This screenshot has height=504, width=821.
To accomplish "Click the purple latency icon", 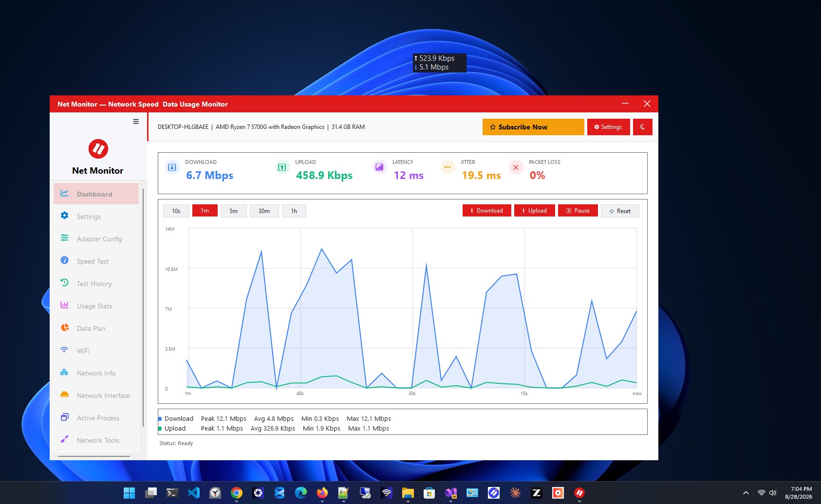I will tap(379, 167).
